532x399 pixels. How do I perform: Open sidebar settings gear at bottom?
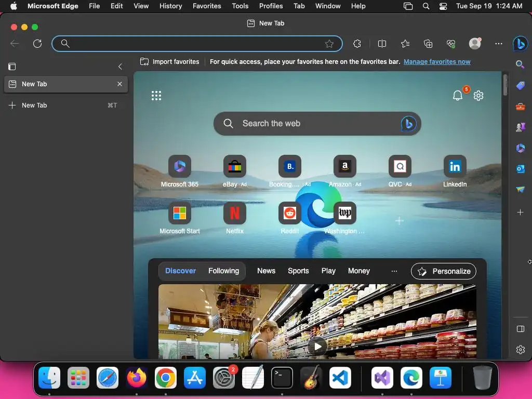(521, 350)
